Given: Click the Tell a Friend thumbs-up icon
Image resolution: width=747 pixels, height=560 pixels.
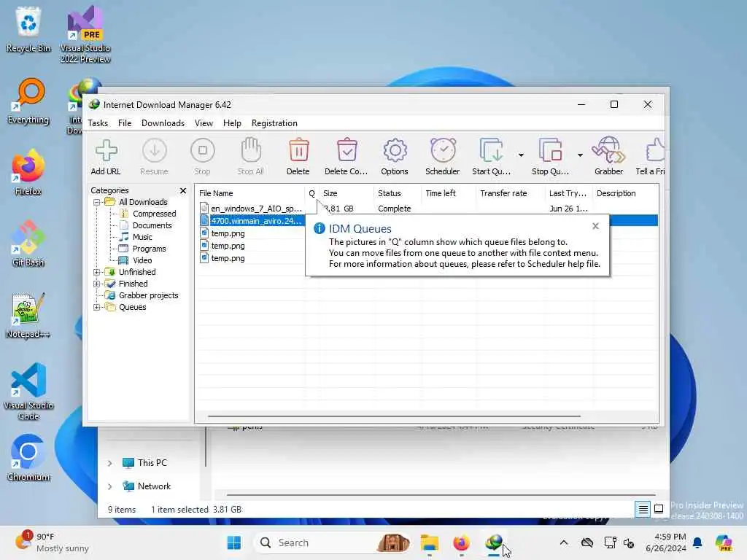Looking at the screenshot, I should [651, 157].
